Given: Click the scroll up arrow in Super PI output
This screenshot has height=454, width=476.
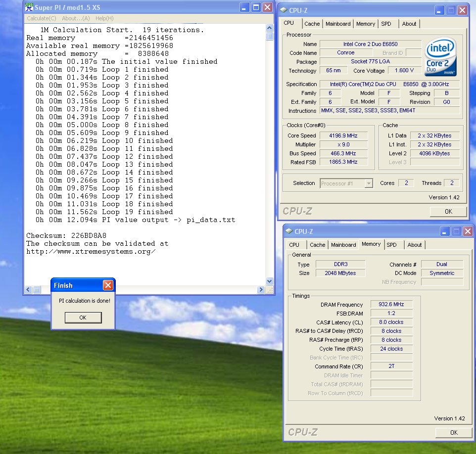Looking at the screenshot, I should [269, 29].
